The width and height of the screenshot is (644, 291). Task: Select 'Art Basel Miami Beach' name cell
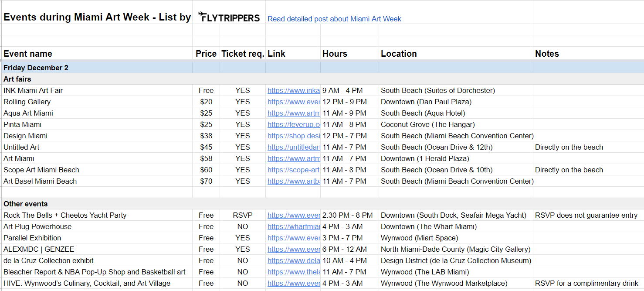click(x=97, y=181)
